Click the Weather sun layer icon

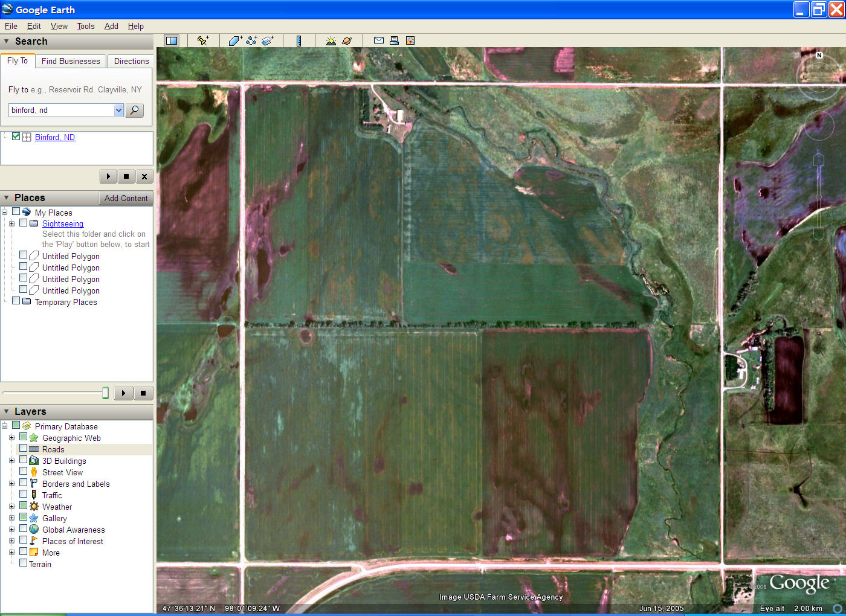(x=34, y=507)
